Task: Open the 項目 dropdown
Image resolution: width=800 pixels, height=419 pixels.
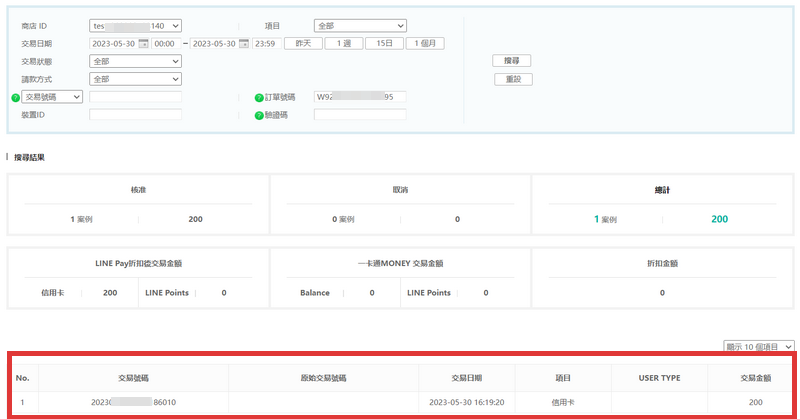Action: click(x=360, y=25)
